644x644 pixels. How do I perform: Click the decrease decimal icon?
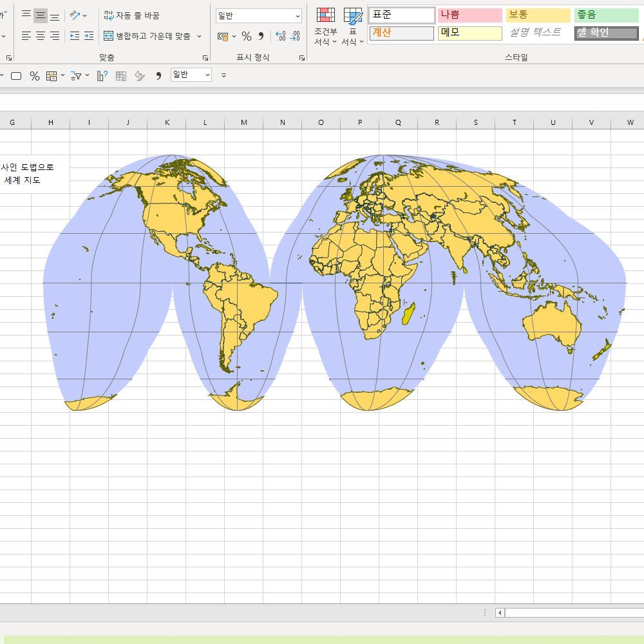[x=294, y=37]
